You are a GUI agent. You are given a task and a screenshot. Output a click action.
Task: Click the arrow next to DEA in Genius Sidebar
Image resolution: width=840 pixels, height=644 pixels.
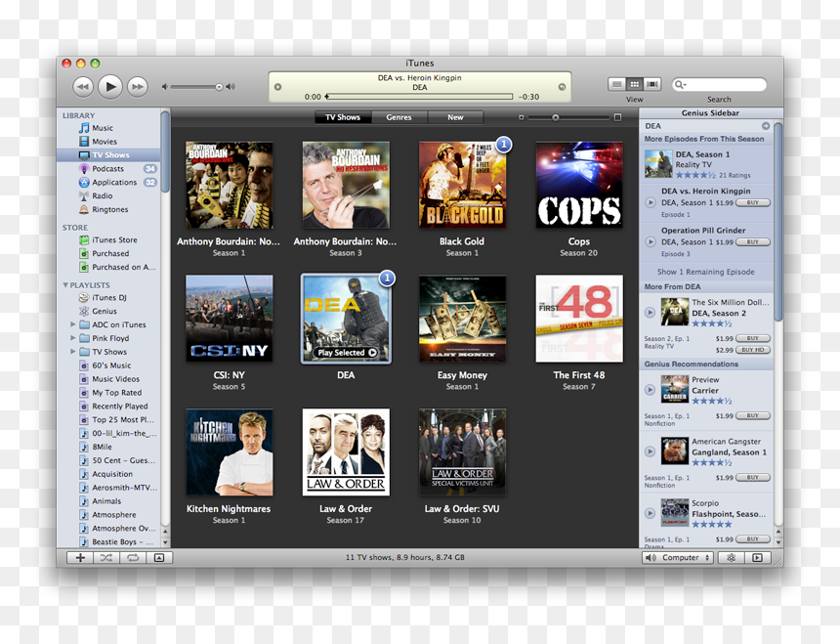click(x=766, y=126)
